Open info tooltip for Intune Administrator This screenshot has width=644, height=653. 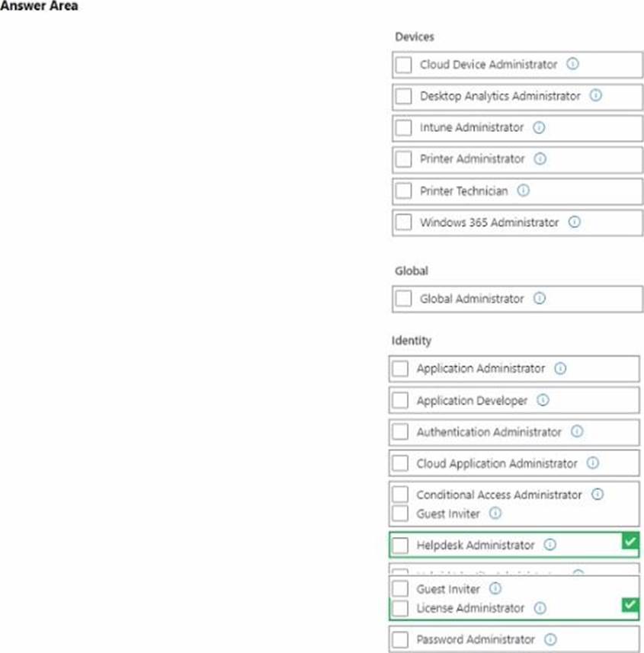coord(539,128)
